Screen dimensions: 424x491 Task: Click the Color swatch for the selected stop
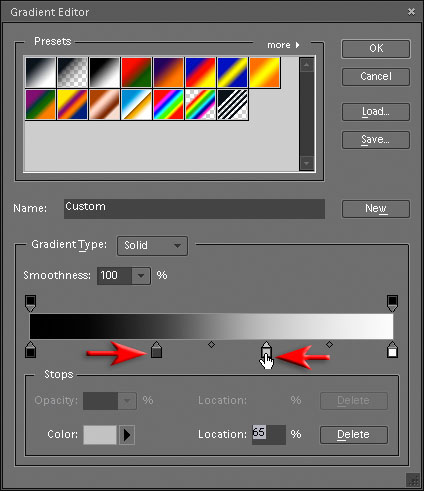coord(100,435)
